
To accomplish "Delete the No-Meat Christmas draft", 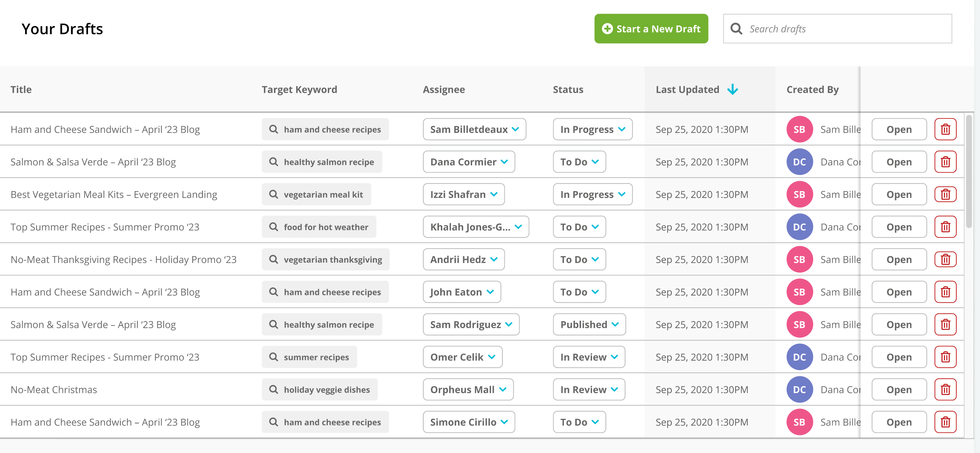I will coord(945,390).
